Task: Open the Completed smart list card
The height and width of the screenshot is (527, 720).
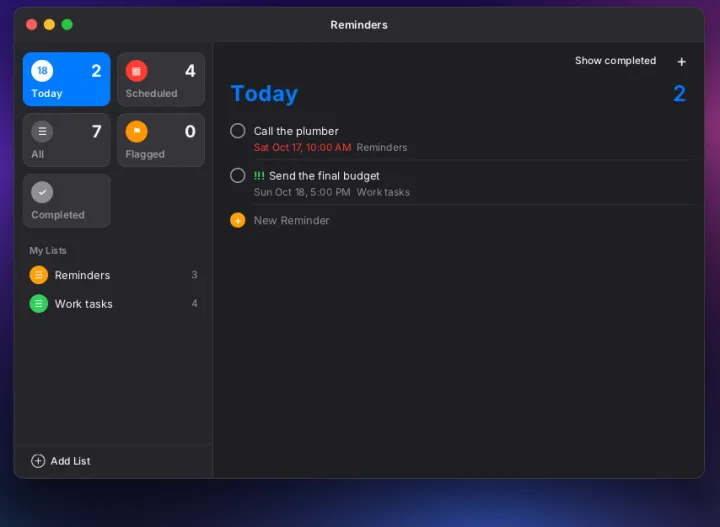Action: point(67,201)
